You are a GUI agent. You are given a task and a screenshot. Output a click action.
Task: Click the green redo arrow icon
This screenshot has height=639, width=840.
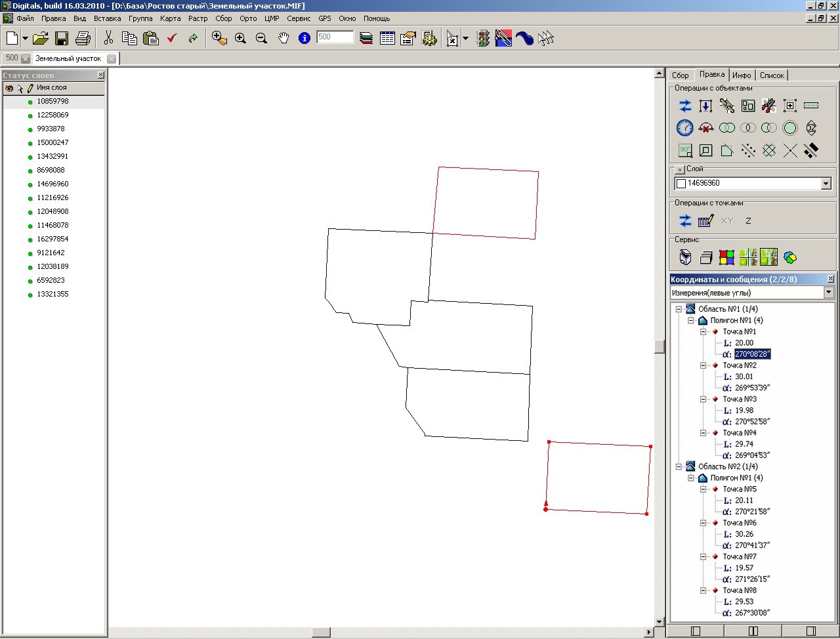click(x=193, y=39)
